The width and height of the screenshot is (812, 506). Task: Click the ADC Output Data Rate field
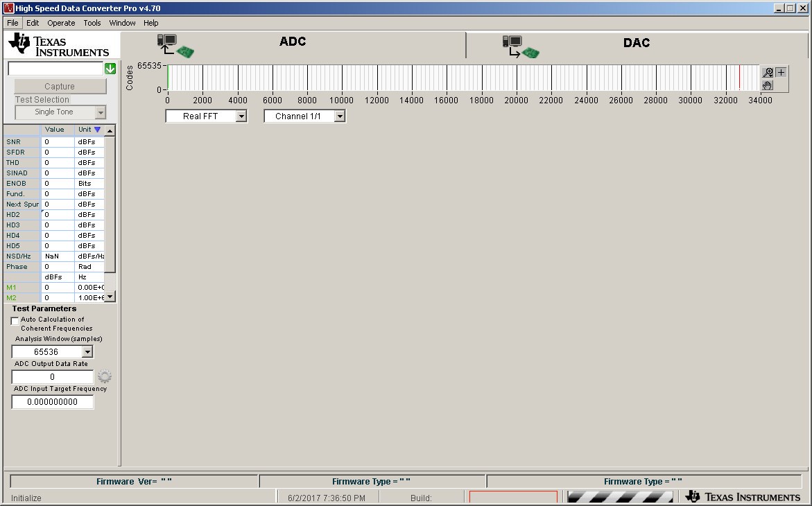[52, 376]
